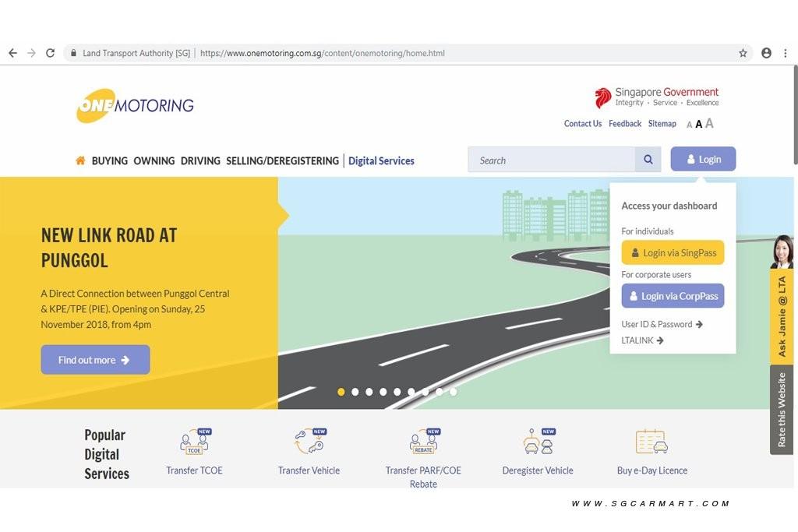Click the orange home icon in navigation
The image size is (798, 532).
(80, 160)
